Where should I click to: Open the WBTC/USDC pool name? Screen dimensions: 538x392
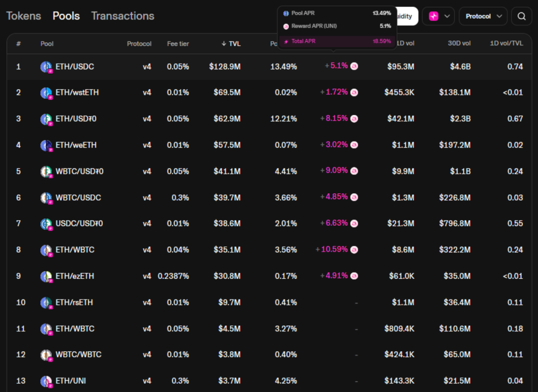pyautogui.click(x=78, y=198)
